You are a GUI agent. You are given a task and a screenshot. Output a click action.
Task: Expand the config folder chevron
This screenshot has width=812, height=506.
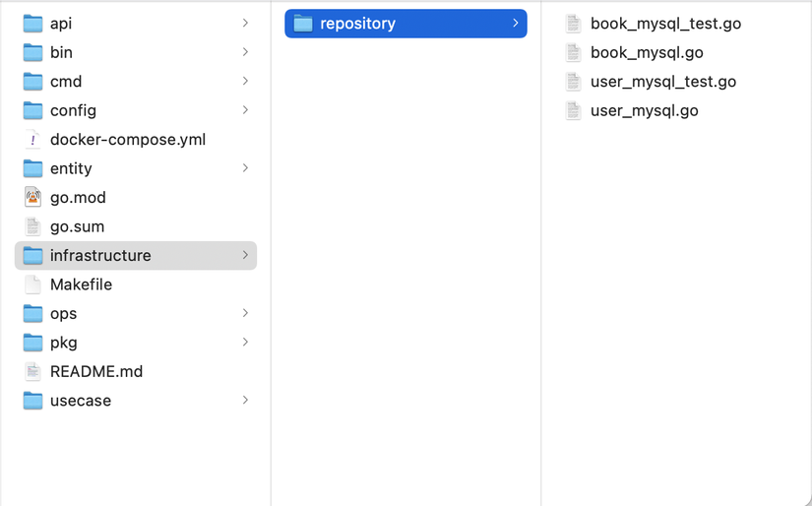[245, 110]
